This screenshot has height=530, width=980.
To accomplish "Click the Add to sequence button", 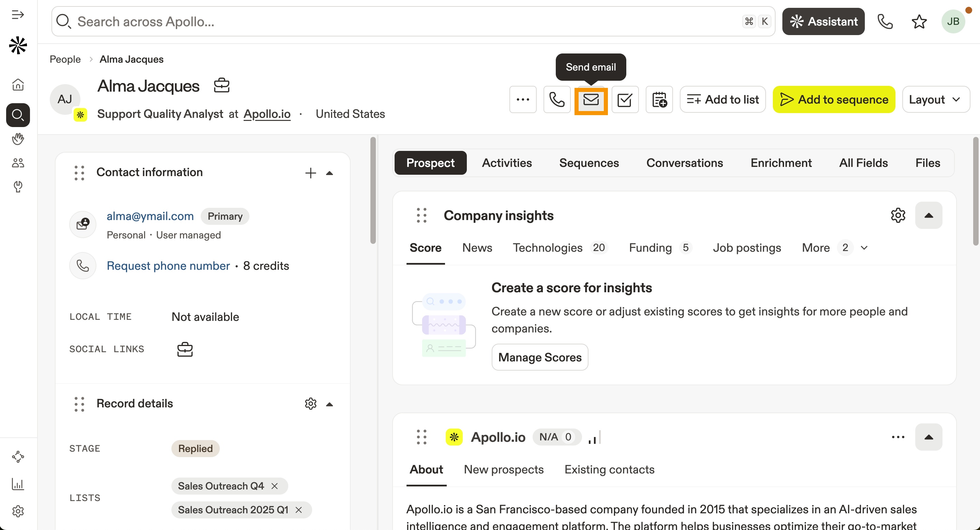I will point(834,99).
